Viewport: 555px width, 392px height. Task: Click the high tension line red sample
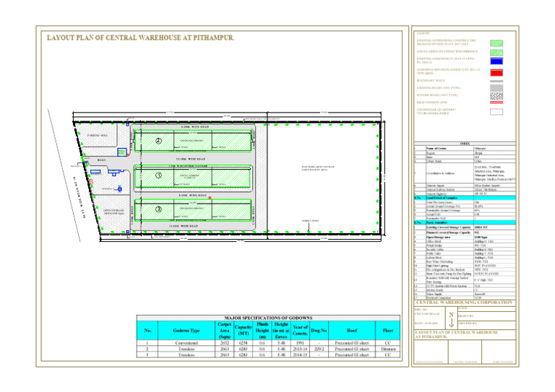496,103
